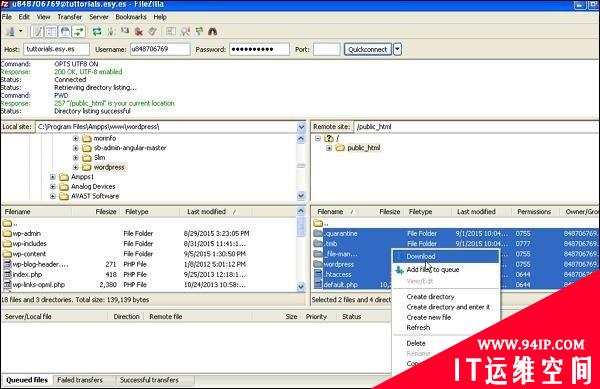The image size is (600, 389).
Task: Disconnect from current server
Action: pyautogui.click(x=139, y=31)
